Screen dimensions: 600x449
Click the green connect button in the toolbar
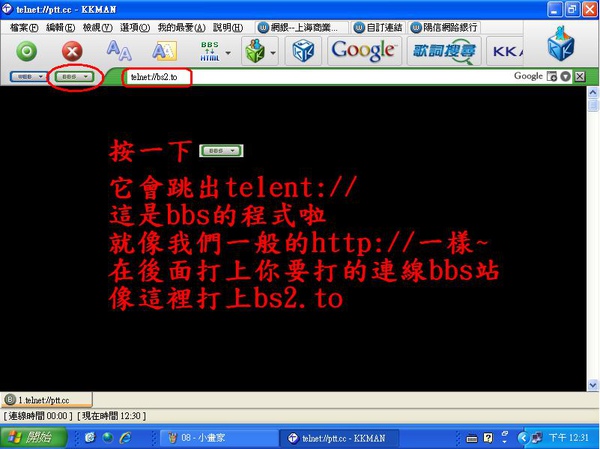(27, 51)
